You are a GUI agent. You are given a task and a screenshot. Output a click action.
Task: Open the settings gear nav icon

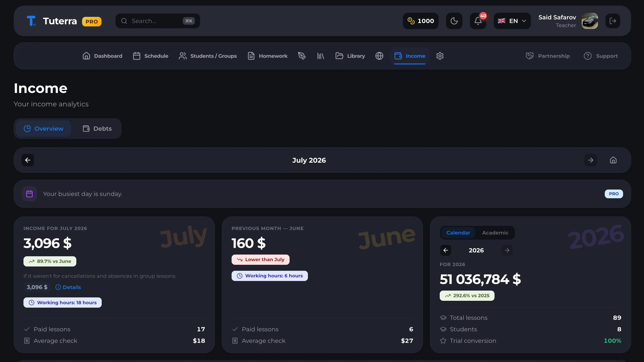coord(440,56)
